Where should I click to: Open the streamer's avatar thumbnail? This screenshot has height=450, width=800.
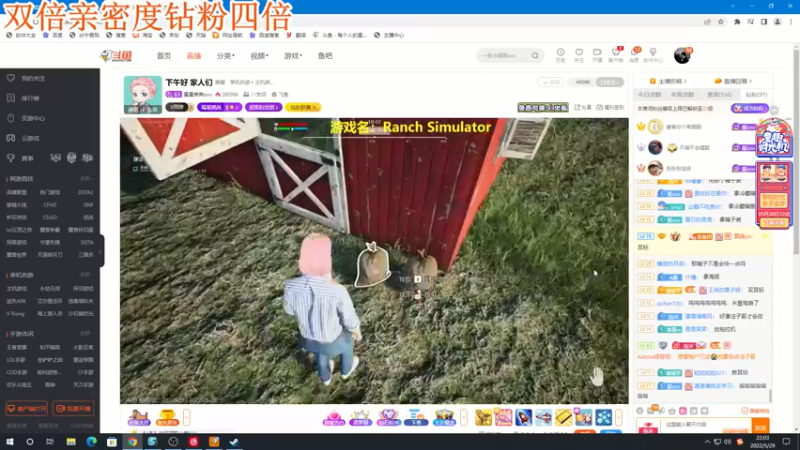click(143, 95)
